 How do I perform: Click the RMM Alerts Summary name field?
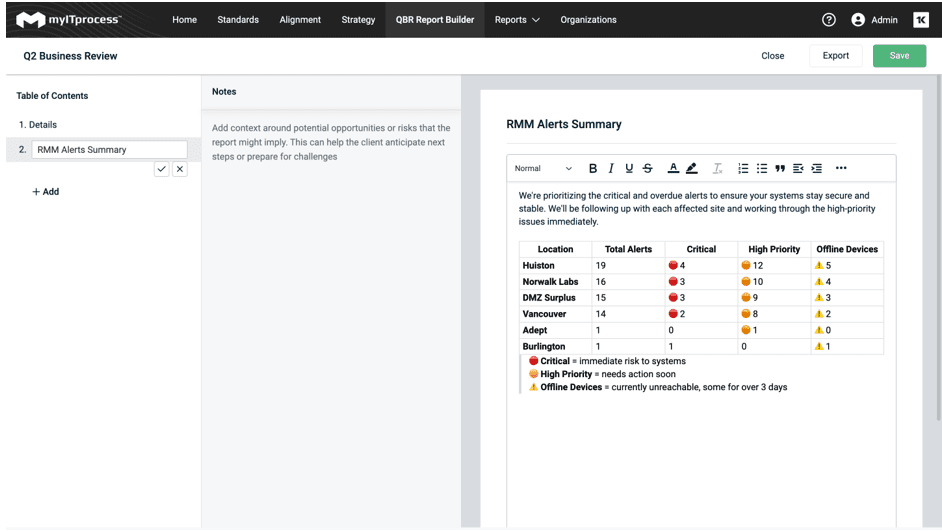pyautogui.click(x=110, y=150)
